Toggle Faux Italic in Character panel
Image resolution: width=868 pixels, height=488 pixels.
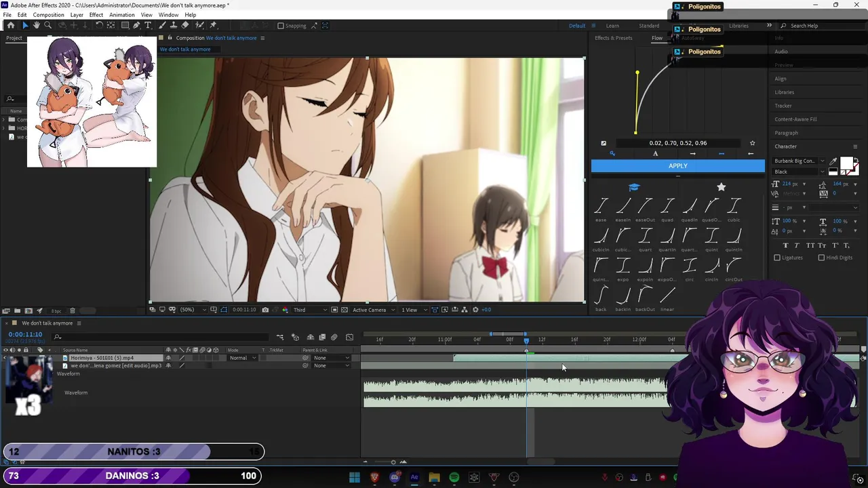[797, 245]
